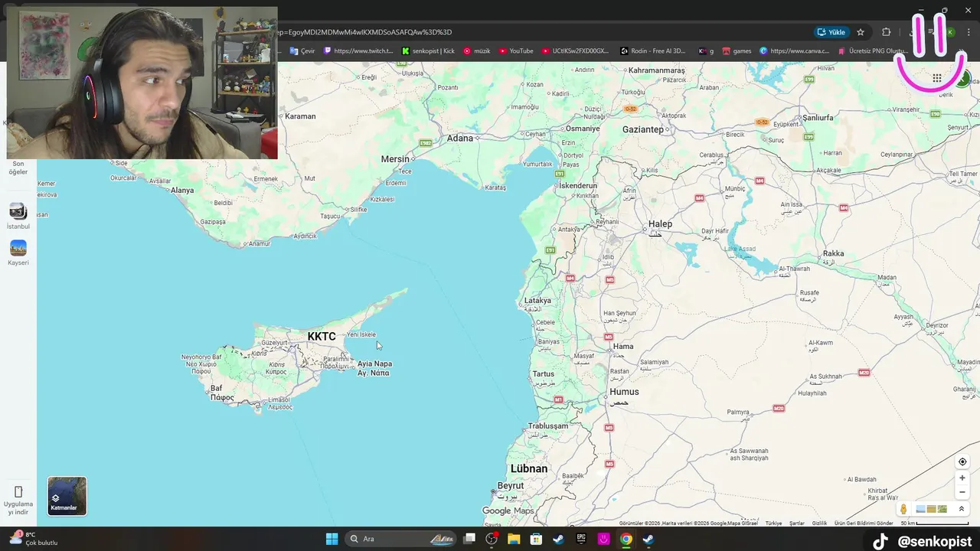The width and height of the screenshot is (980, 551).
Task: Open the Ücretsiz PNG Oluştu bookmark
Action: click(873, 51)
